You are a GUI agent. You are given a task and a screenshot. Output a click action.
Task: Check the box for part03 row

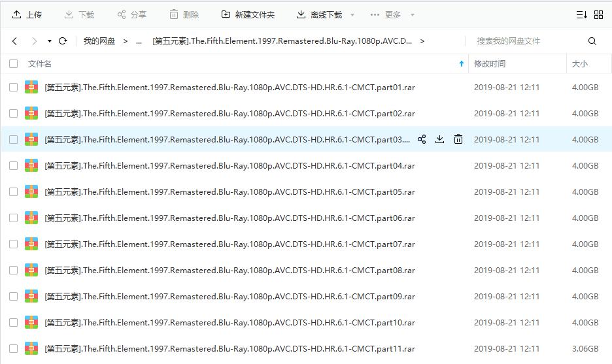point(14,139)
